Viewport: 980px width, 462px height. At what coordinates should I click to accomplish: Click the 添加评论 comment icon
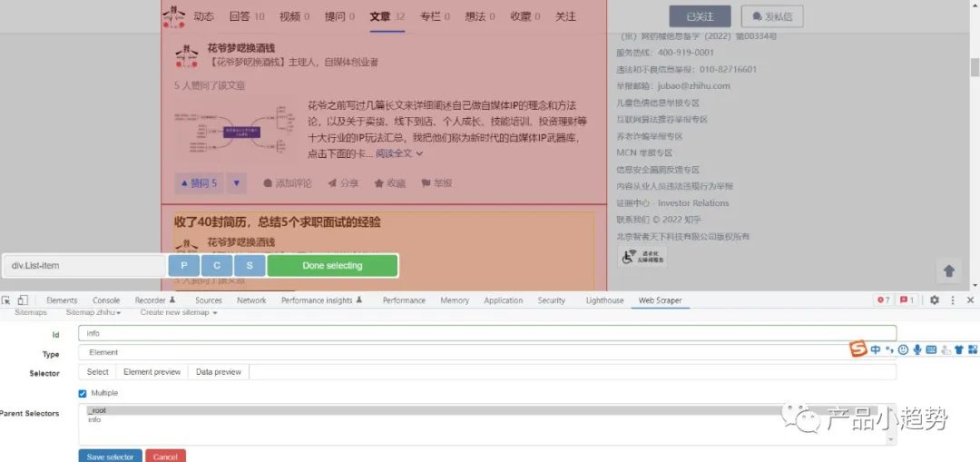click(268, 183)
